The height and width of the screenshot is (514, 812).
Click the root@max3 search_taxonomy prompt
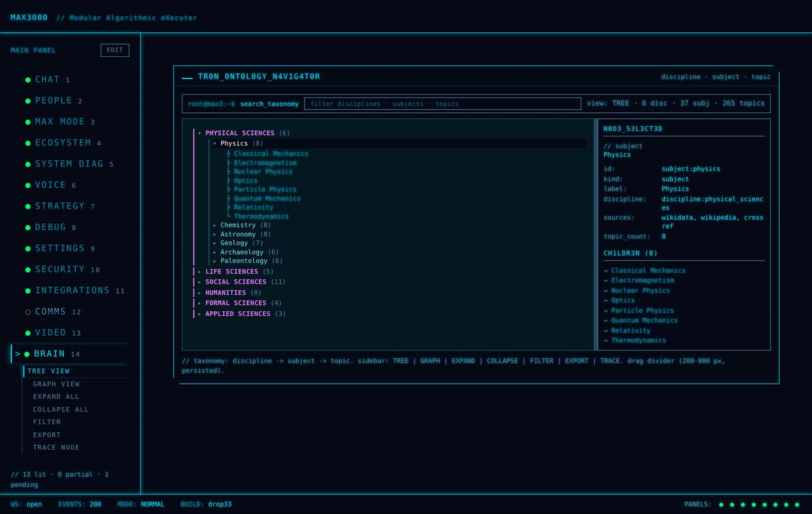tap(243, 104)
